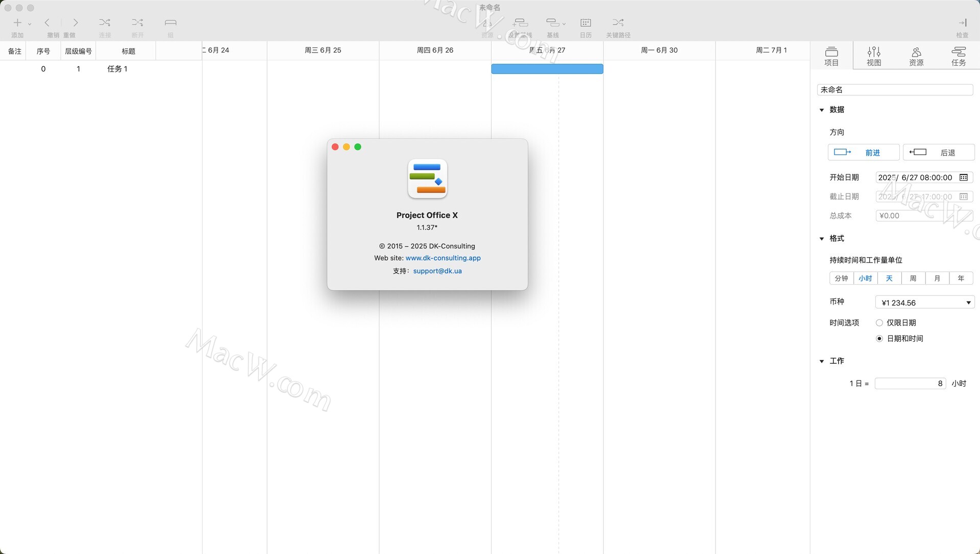The width and height of the screenshot is (980, 554).
Task: Switch to the 视图 inspector tab
Action: point(874,56)
